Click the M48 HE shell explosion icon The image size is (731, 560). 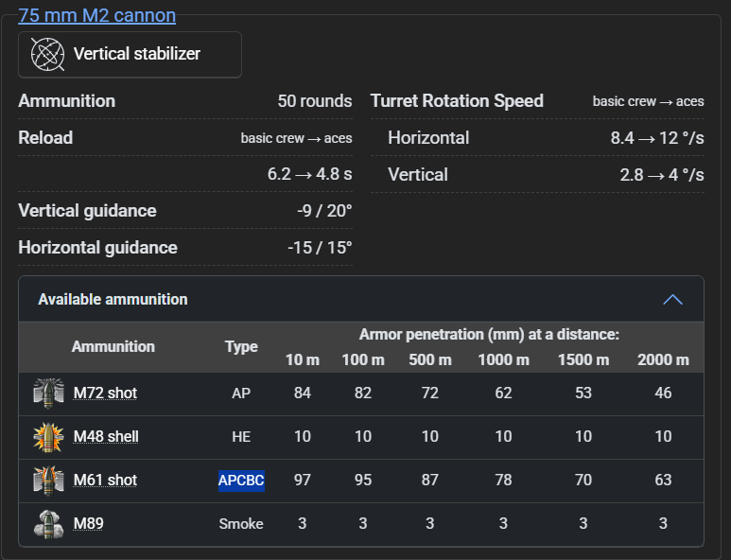point(48,437)
